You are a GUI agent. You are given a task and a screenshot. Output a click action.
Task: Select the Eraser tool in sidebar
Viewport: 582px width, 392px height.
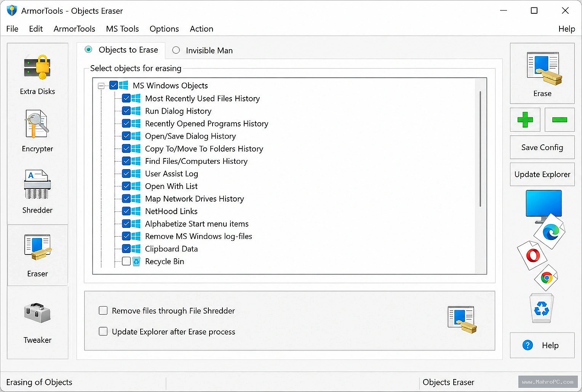[37, 255]
